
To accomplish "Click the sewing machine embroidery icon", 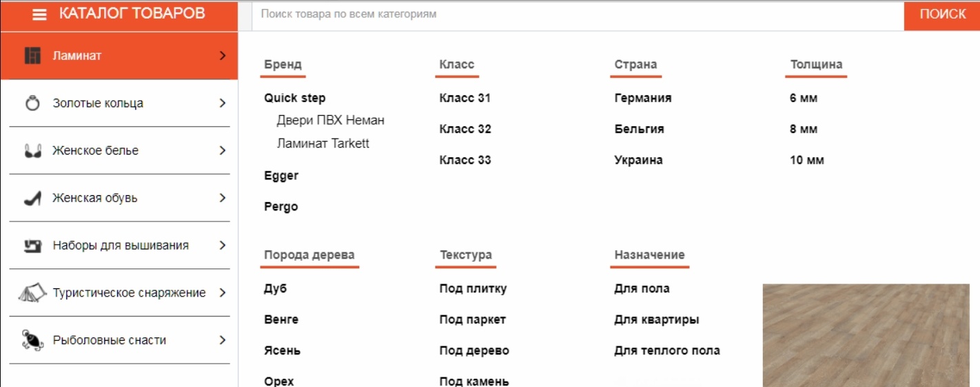I will click(x=32, y=246).
